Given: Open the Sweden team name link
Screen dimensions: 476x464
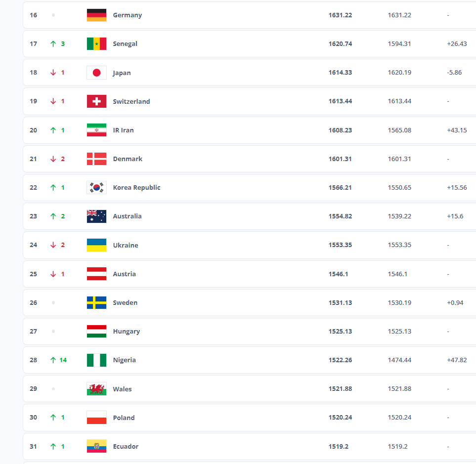Looking at the screenshot, I should point(125,303).
